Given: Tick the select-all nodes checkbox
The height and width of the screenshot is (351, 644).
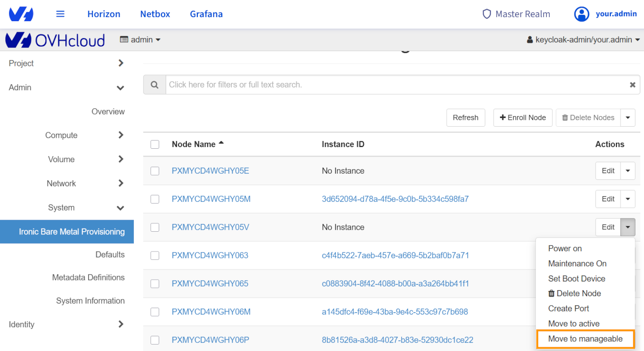Looking at the screenshot, I should tap(155, 145).
